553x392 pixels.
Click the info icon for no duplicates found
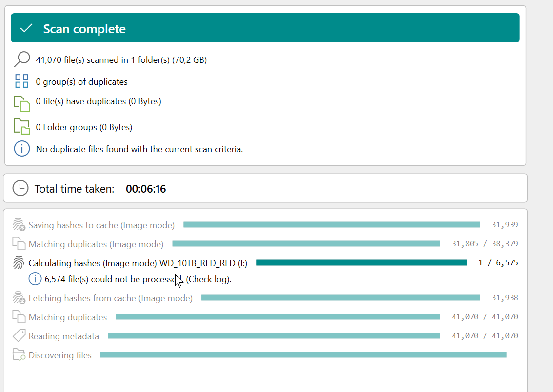tap(22, 149)
